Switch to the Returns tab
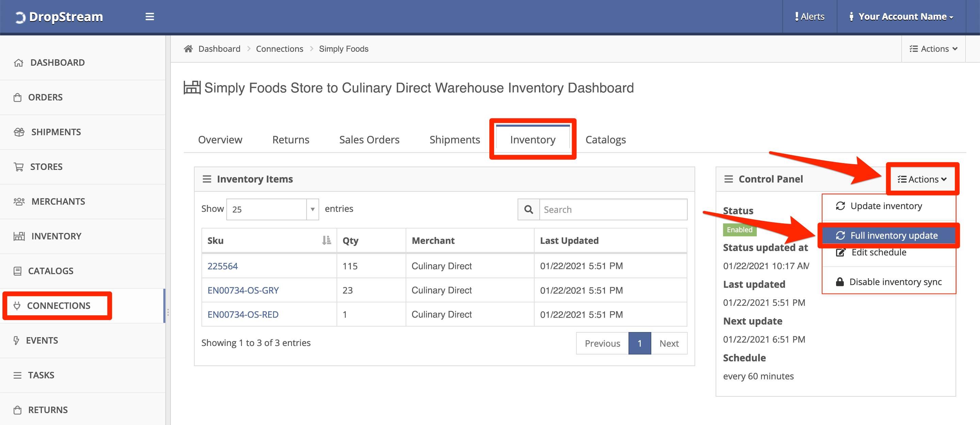Viewport: 980px width, 425px height. [x=291, y=140]
